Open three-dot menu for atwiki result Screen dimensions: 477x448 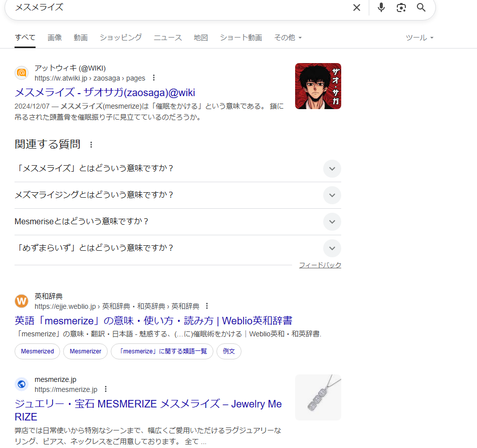tap(154, 78)
